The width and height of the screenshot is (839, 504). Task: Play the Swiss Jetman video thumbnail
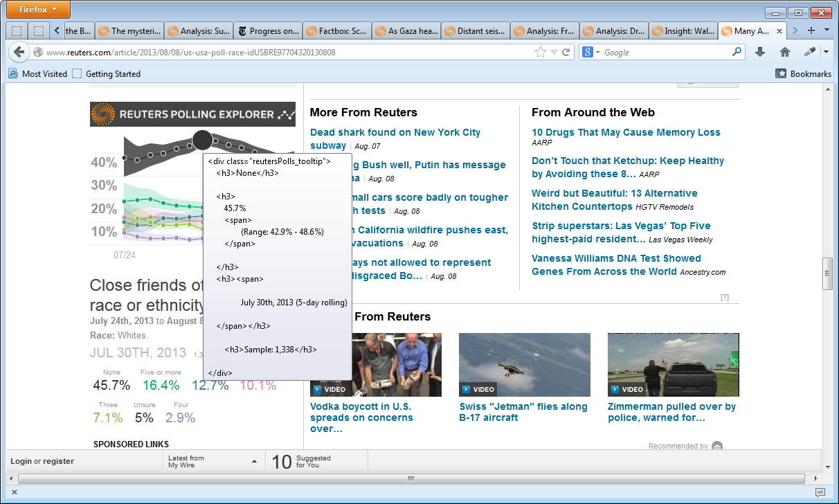click(x=524, y=364)
